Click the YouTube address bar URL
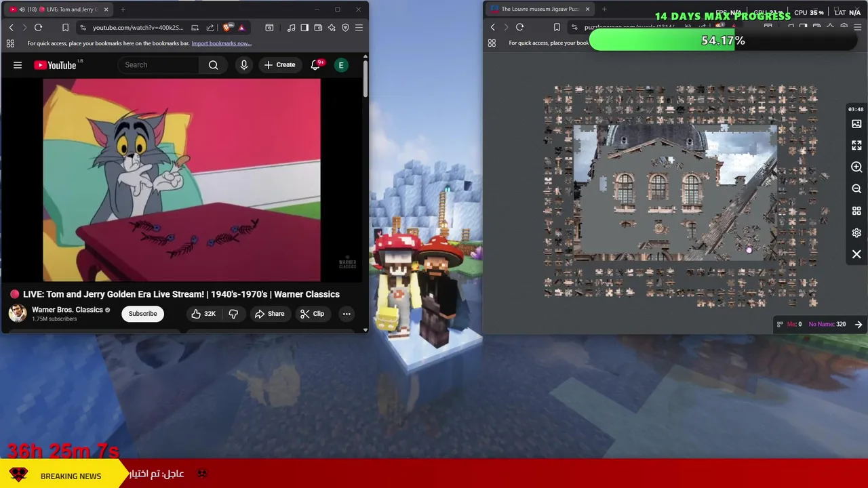 (138, 28)
